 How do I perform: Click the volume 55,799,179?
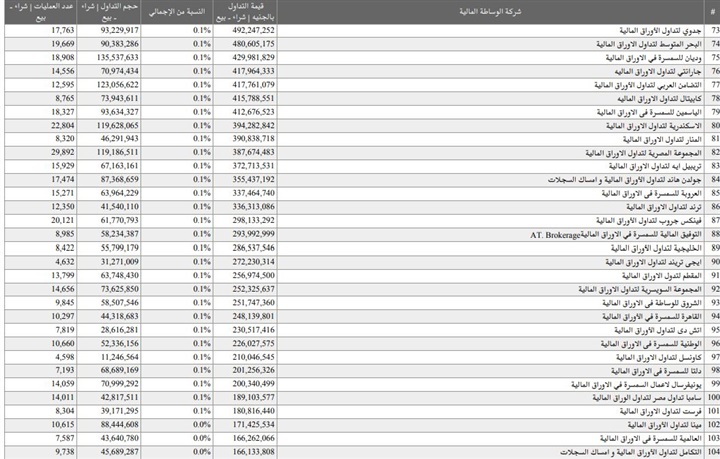(x=119, y=248)
